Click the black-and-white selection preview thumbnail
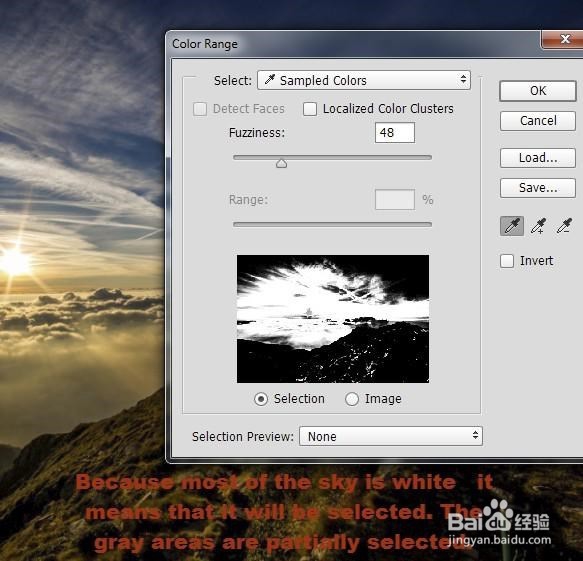Image resolution: width=583 pixels, height=561 pixels. pyautogui.click(x=333, y=319)
